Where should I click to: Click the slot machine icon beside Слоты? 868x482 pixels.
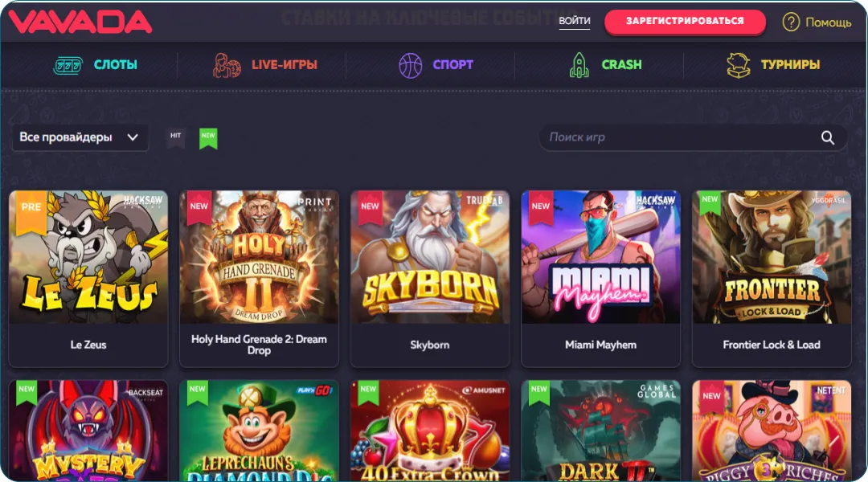(x=68, y=65)
